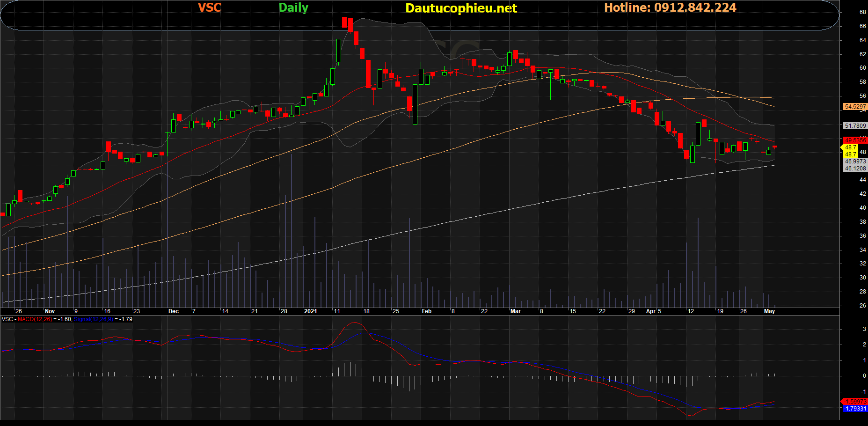Click the 42 price axis label

click(x=863, y=194)
